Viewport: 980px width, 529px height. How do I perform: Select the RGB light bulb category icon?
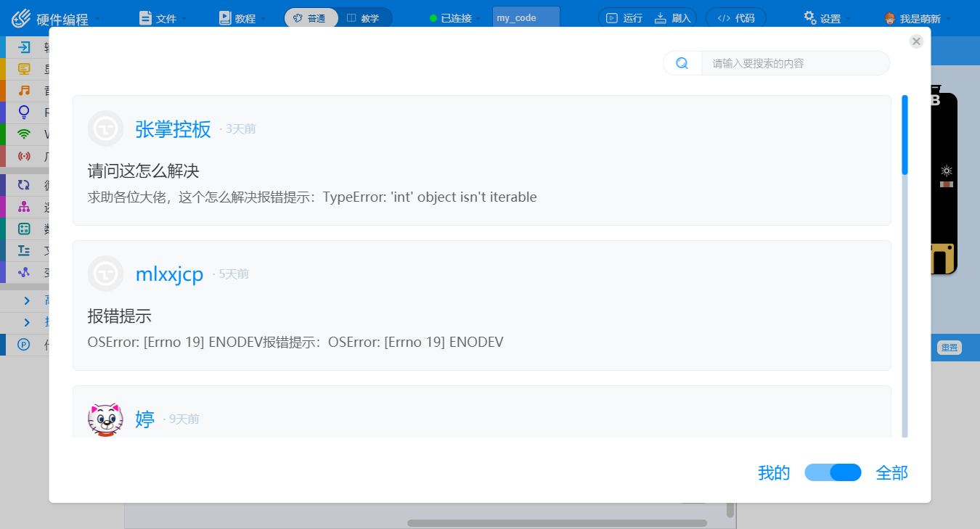(x=24, y=112)
